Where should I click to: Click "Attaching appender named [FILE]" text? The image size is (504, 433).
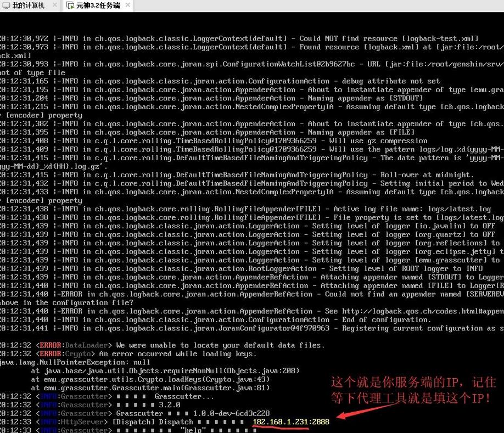click(387, 286)
